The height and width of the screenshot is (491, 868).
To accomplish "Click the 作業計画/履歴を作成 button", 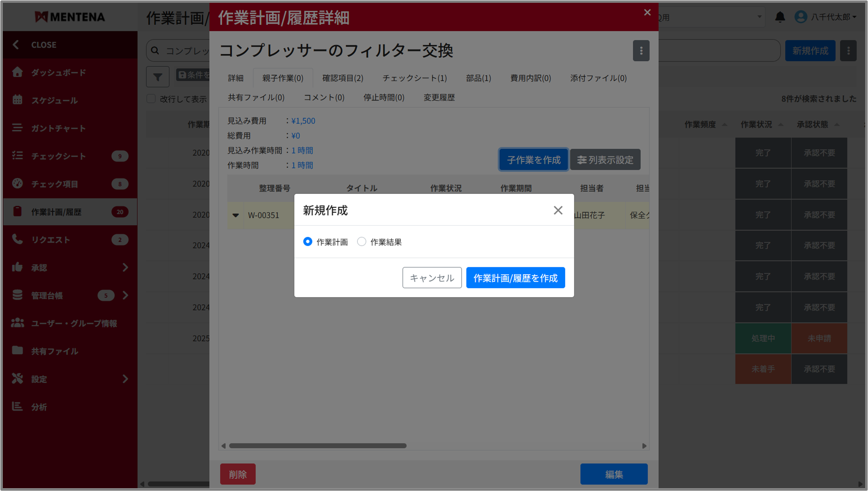I will pos(515,278).
